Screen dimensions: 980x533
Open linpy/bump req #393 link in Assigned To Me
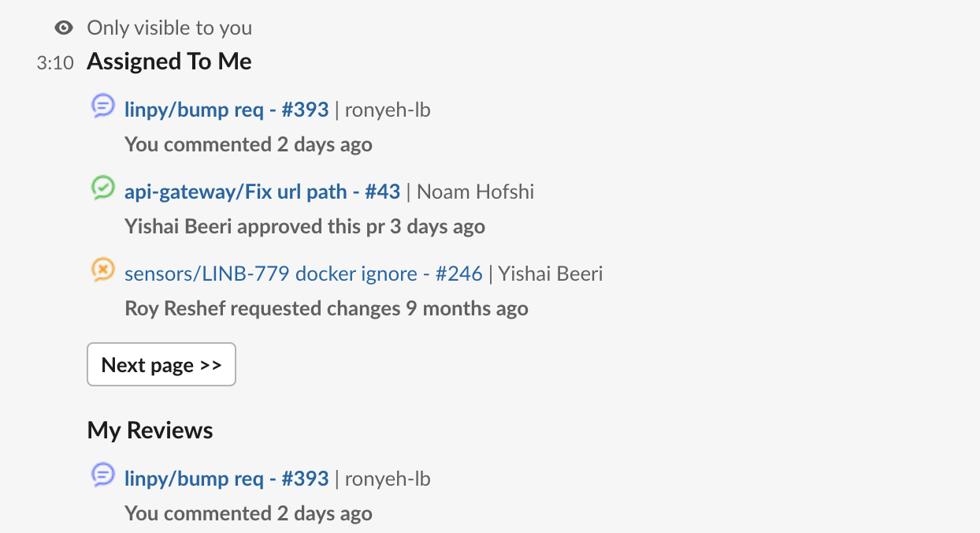pos(227,110)
